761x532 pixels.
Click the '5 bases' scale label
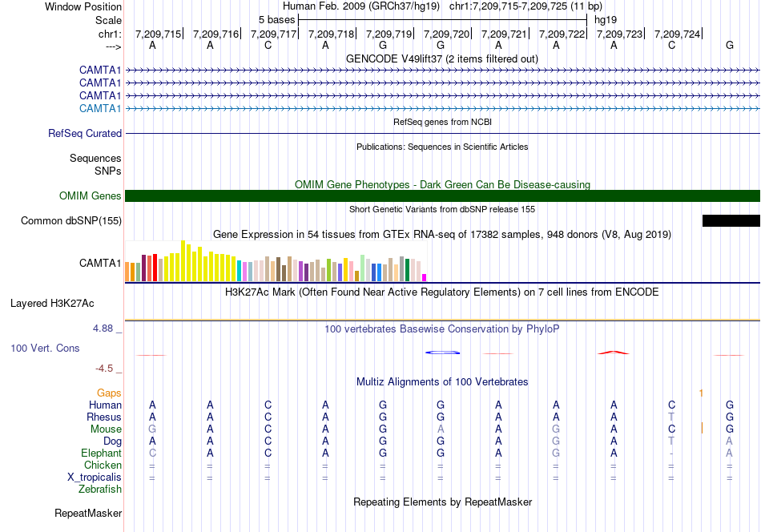(276, 20)
